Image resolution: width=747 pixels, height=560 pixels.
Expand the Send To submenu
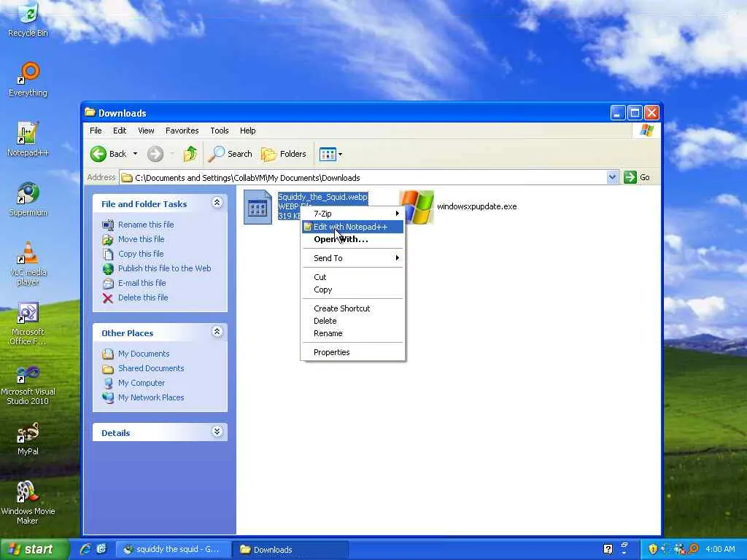point(352,258)
